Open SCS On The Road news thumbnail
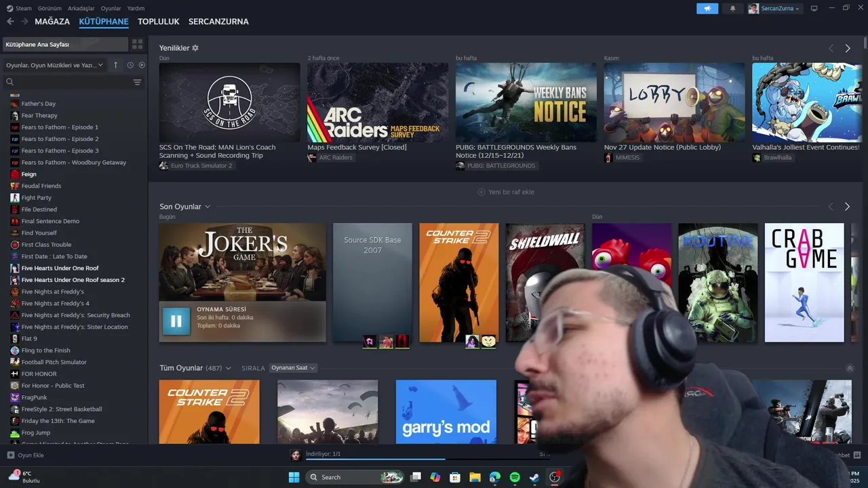Screen dimensions: 868x488 pos(230,102)
